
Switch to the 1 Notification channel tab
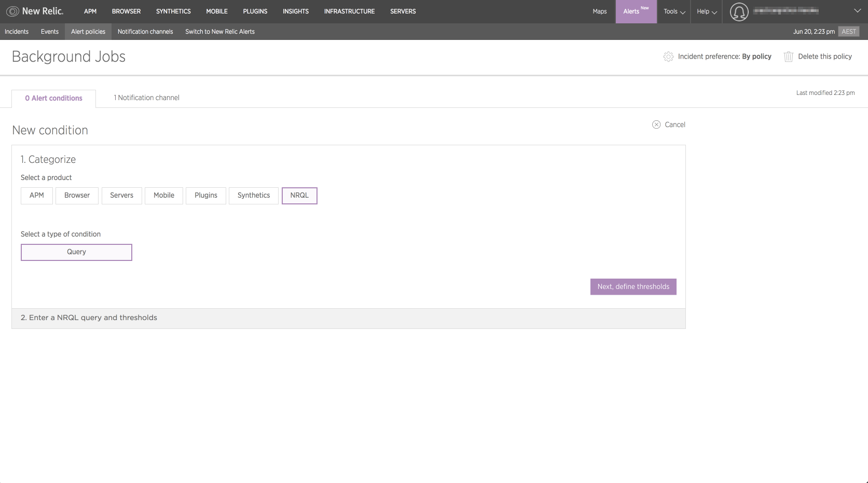[147, 98]
